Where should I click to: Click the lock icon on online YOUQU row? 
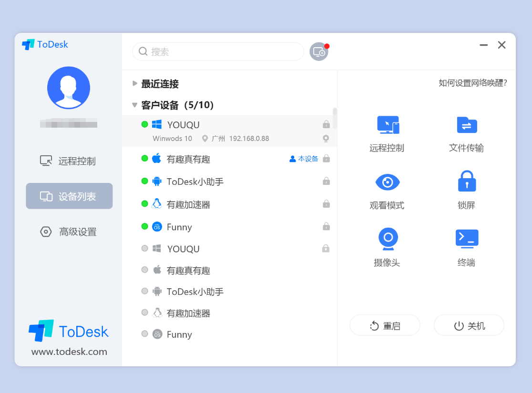(x=326, y=124)
